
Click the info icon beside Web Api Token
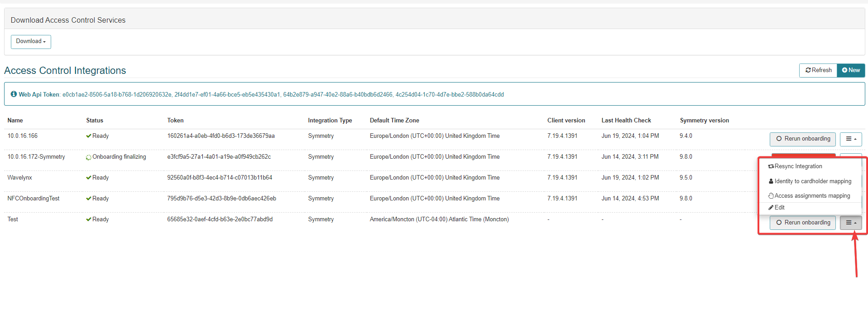(14, 94)
